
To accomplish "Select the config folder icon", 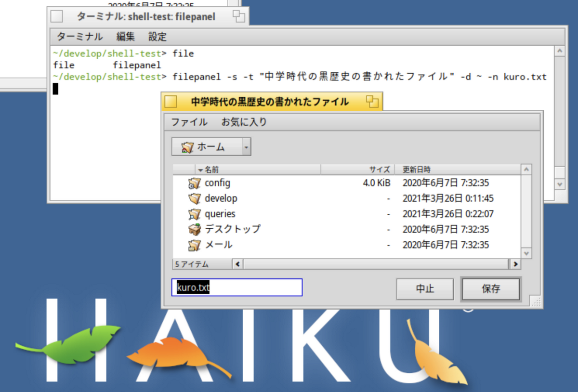I will pos(194,183).
